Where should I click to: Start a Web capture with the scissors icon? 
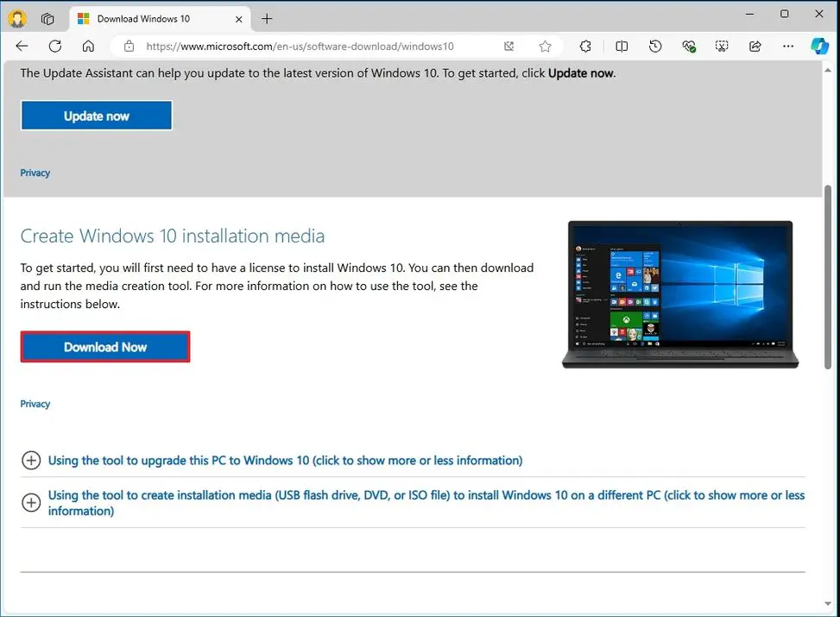[x=722, y=46]
